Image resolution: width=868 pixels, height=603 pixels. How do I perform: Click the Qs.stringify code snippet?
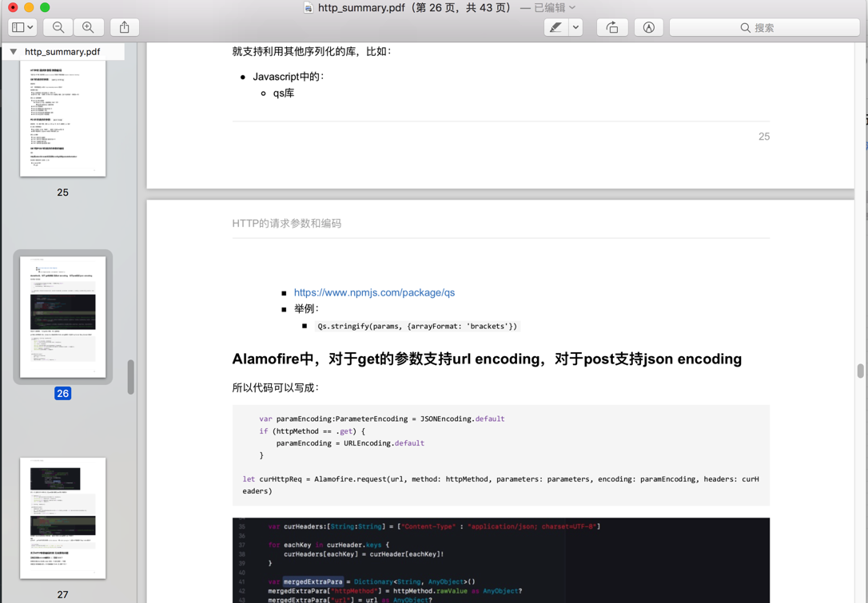coord(417,327)
